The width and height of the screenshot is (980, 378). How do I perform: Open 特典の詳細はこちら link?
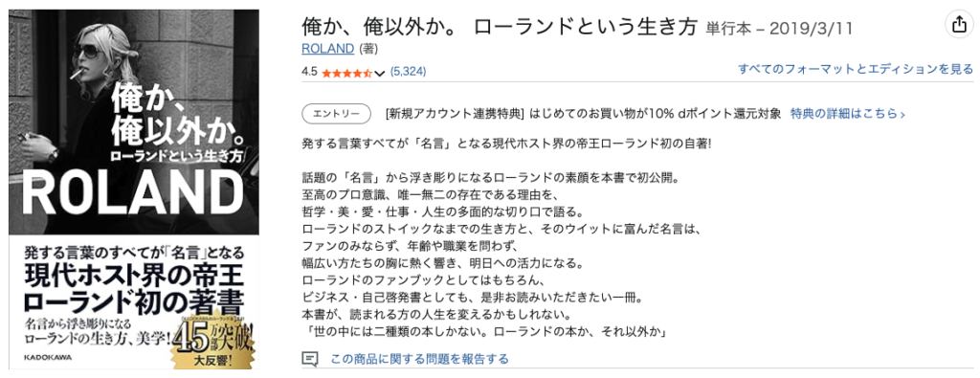click(x=848, y=114)
